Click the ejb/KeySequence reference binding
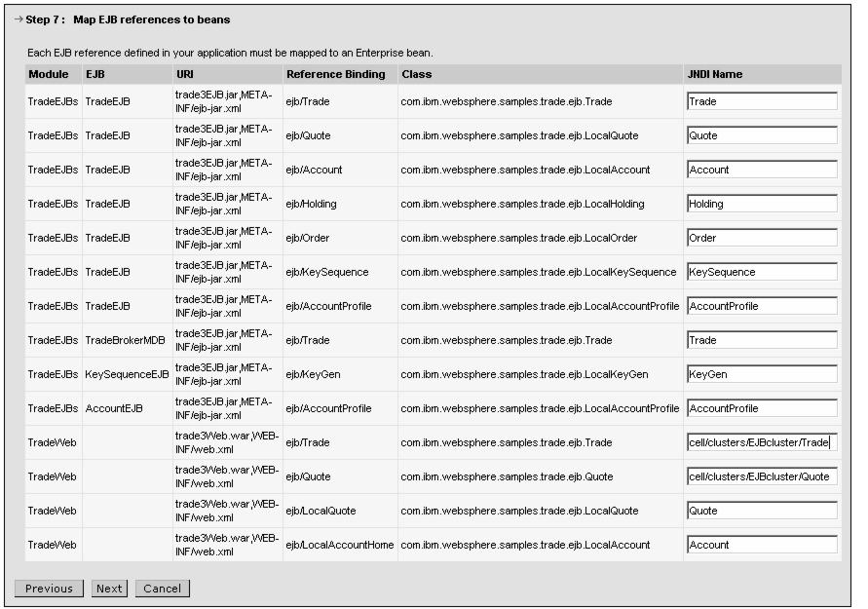Image resolution: width=868 pixels, height=609 pixels. pyautogui.click(x=327, y=273)
